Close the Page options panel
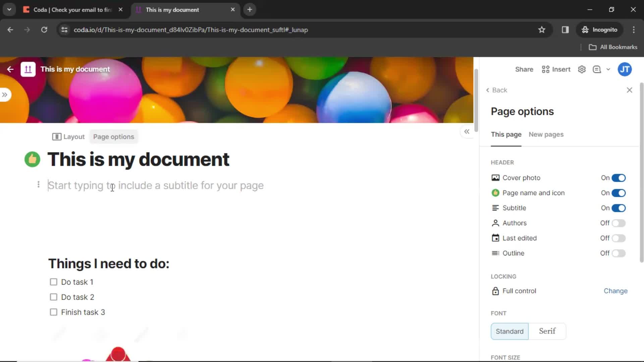This screenshot has width=644, height=362. point(630,90)
